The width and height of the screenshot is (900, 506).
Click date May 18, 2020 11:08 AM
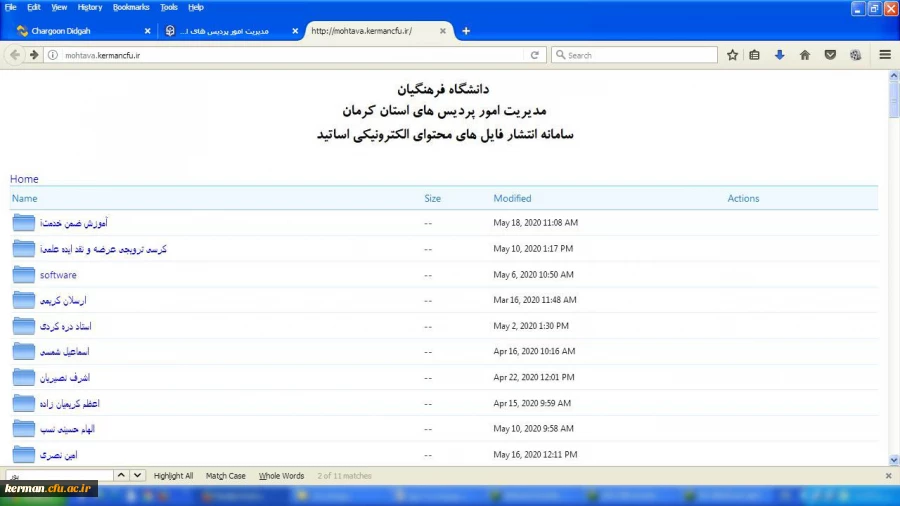(x=536, y=223)
